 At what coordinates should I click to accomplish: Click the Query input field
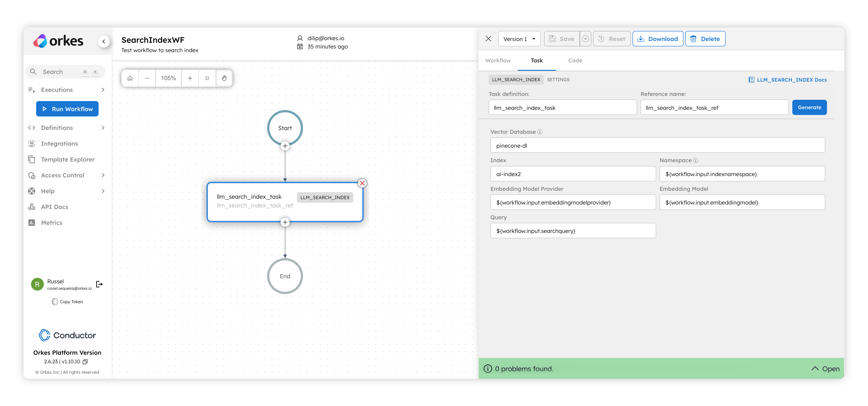[x=573, y=231]
